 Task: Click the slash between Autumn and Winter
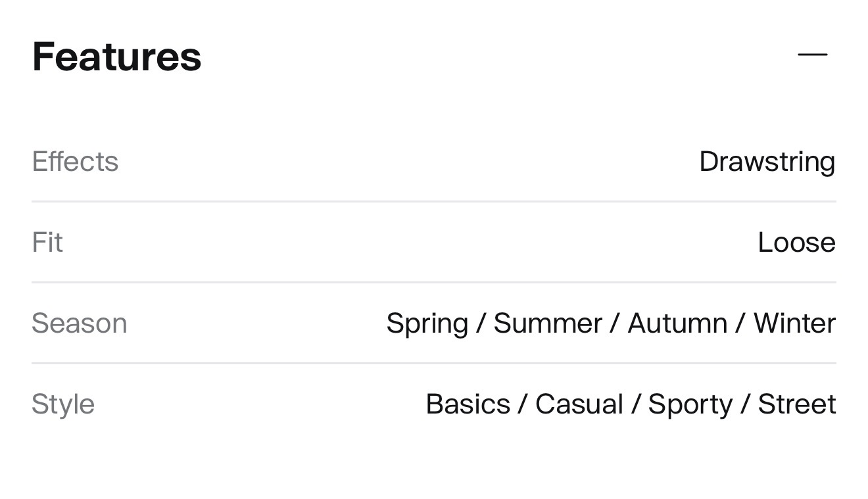(740, 323)
